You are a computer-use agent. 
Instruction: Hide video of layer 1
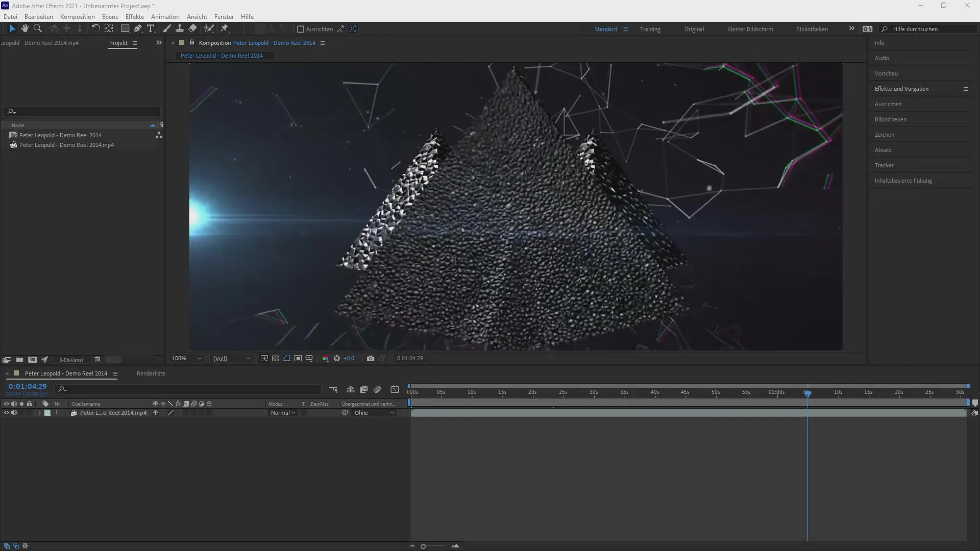pos(6,413)
